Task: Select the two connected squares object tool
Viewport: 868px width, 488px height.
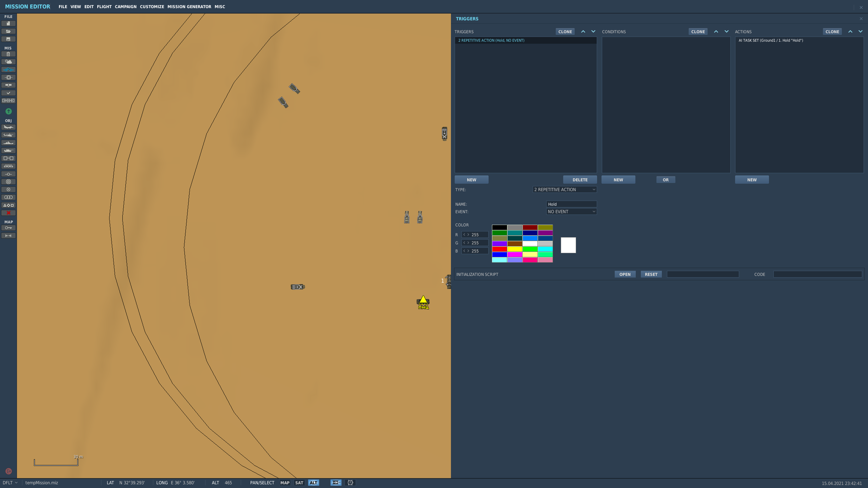Action: coord(8,158)
